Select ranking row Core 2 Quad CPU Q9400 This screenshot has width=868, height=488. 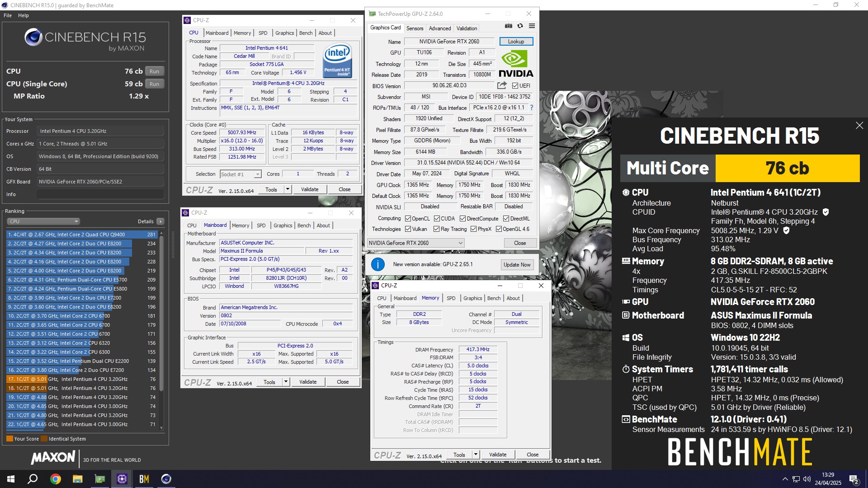81,235
